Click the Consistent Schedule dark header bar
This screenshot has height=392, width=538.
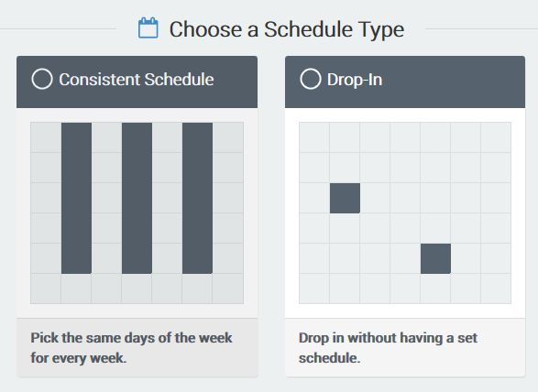click(137, 82)
